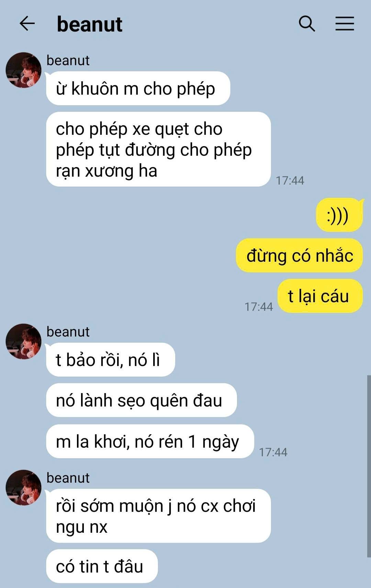Open the chat search magnifier icon

click(x=307, y=24)
